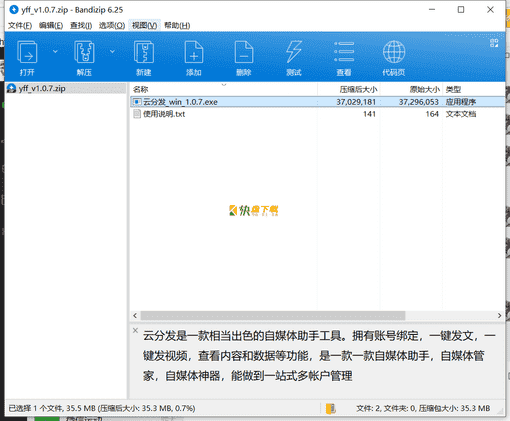Viewport: 510px width, 421px height.
Task: Click the Bandizip app icon in title bar
Action: [14, 9]
